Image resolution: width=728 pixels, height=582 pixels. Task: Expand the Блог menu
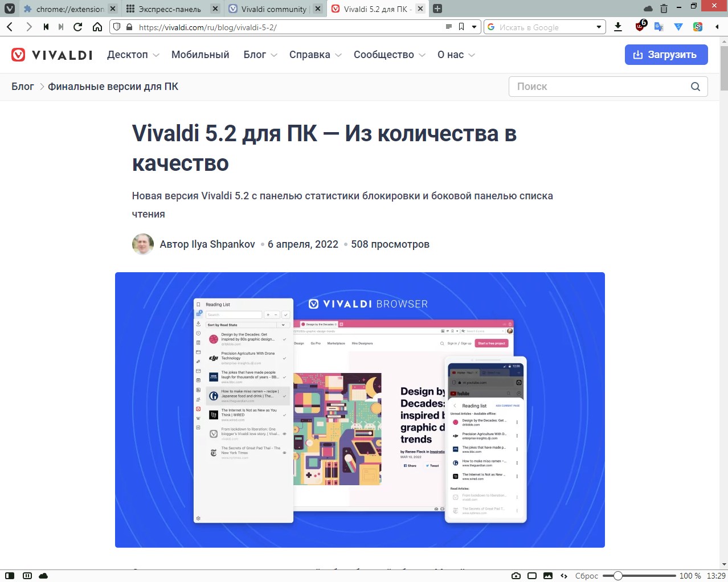click(x=260, y=55)
